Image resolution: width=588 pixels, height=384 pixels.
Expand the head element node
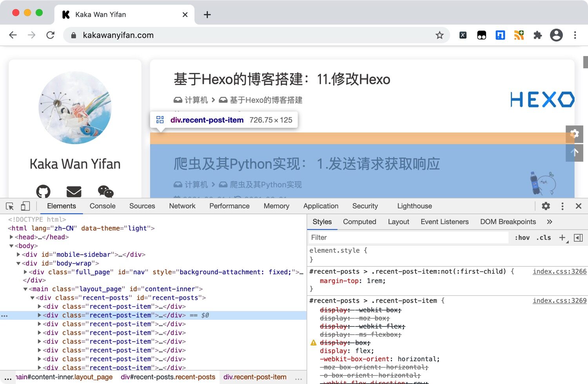click(11, 237)
